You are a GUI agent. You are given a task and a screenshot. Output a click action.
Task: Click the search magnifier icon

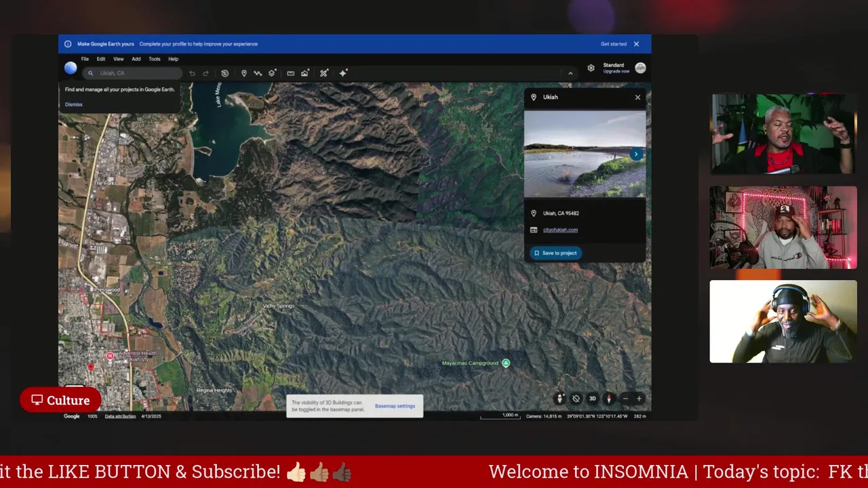click(x=90, y=73)
